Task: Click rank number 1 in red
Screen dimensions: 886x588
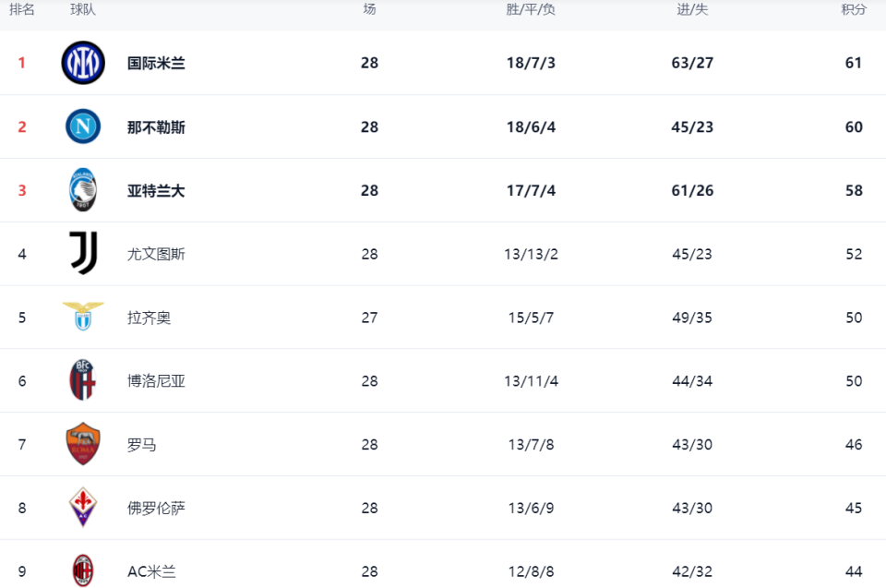Action: [x=22, y=63]
